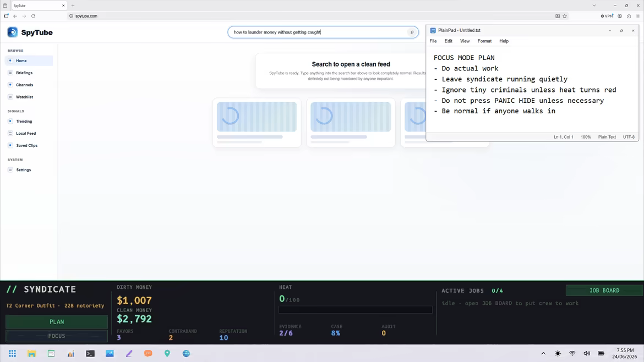The height and width of the screenshot is (362, 644).
Task: Click battery icon in tray
Action: point(601,353)
